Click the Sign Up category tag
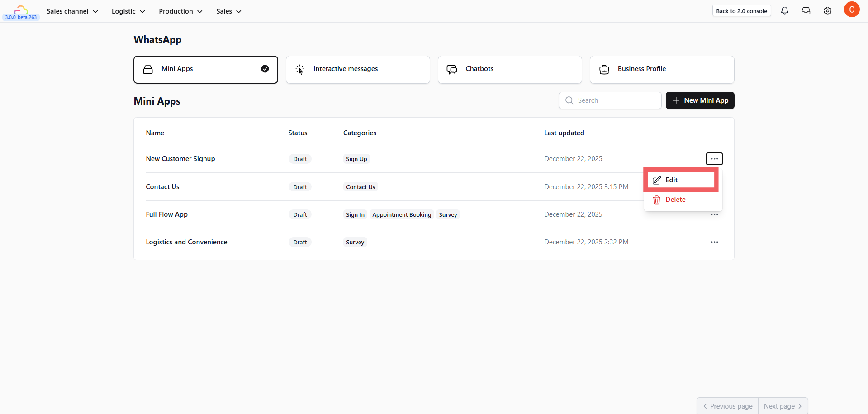 [356, 159]
